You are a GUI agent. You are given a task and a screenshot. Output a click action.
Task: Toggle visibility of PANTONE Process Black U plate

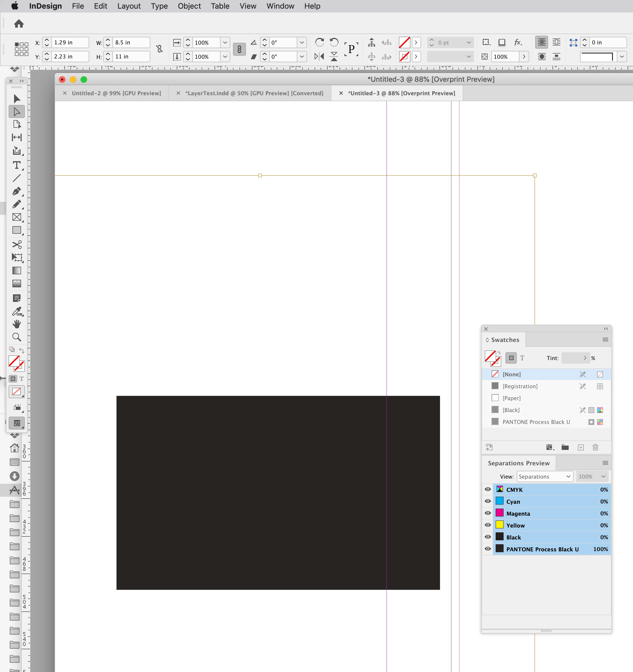[487, 549]
